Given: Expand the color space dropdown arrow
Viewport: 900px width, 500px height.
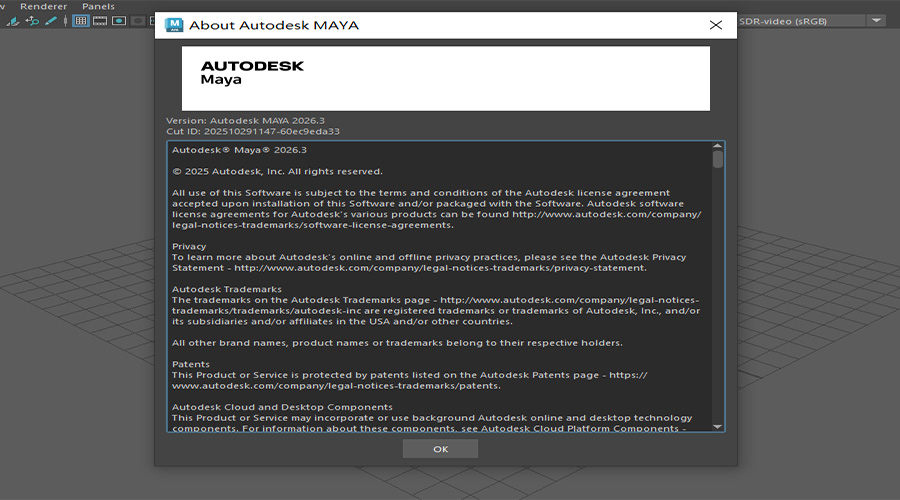Looking at the screenshot, I should tap(876, 20).
